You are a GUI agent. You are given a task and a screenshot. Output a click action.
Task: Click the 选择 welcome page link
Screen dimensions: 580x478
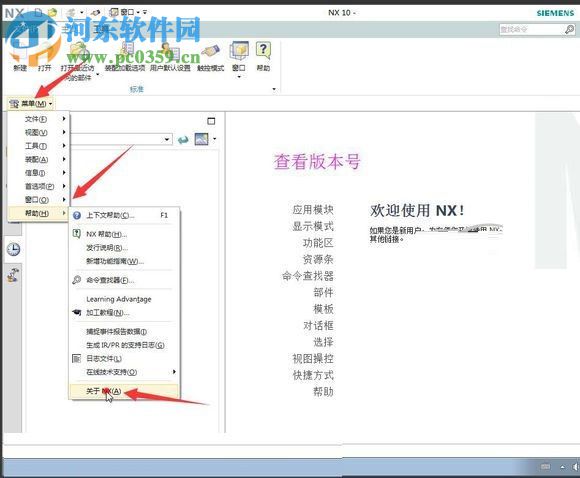pos(323,342)
